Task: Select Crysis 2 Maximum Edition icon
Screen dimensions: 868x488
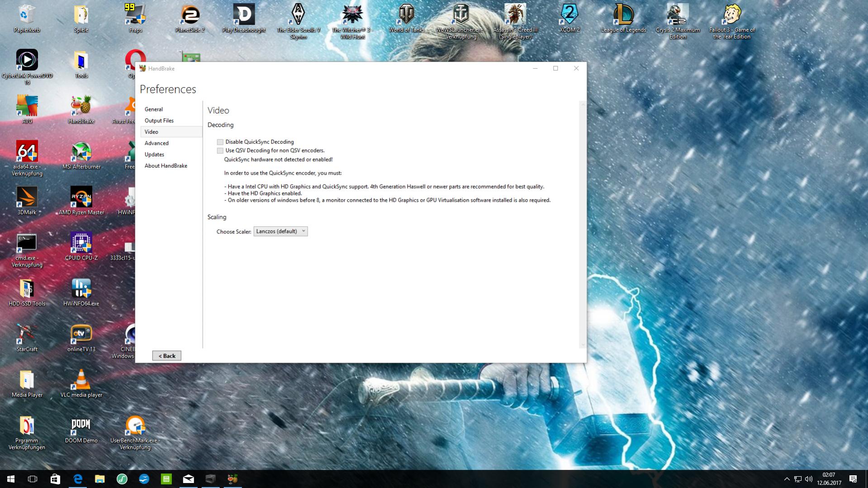Action: [x=678, y=22]
